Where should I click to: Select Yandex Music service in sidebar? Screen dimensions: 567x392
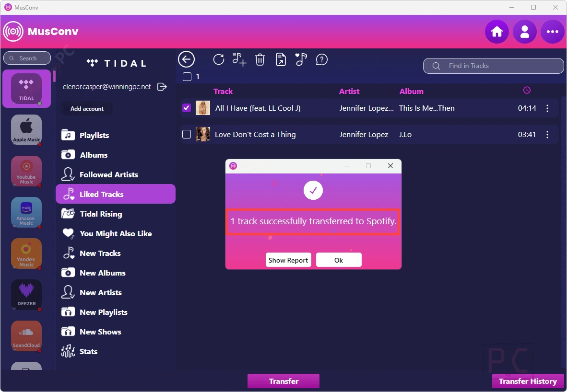coord(26,253)
